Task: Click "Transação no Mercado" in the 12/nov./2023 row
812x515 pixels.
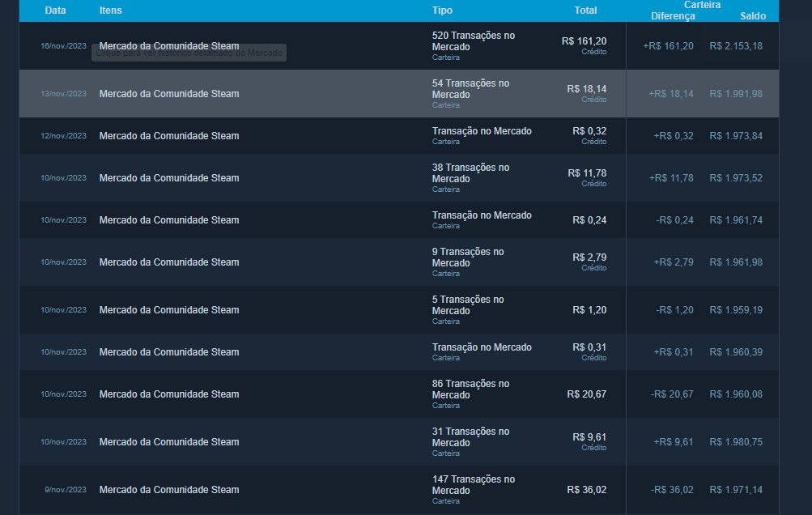Action: [x=483, y=131]
